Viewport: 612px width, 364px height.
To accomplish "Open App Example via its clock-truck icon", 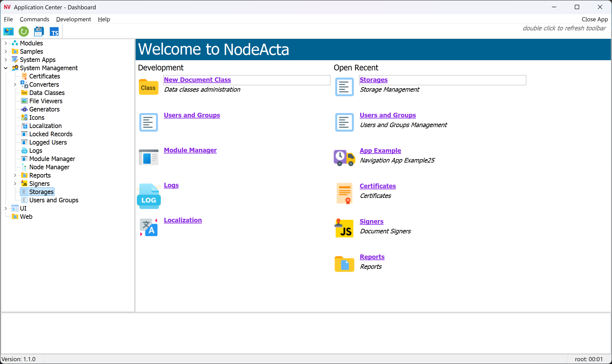I will tap(344, 157).
